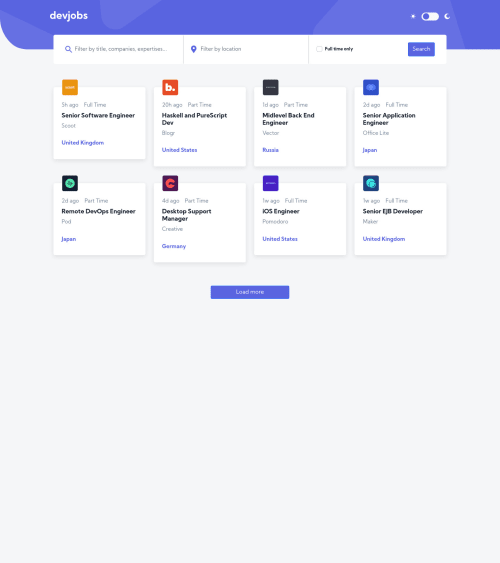Click the Vector company logo
The width and height of the screenshot is (500, 563).
coord(271,87)
